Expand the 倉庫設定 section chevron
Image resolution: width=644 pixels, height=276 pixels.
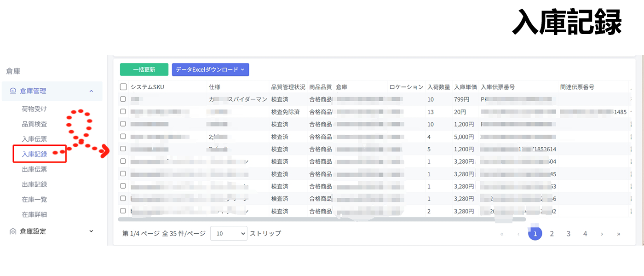pyautogui.click(x=91, y=231)
